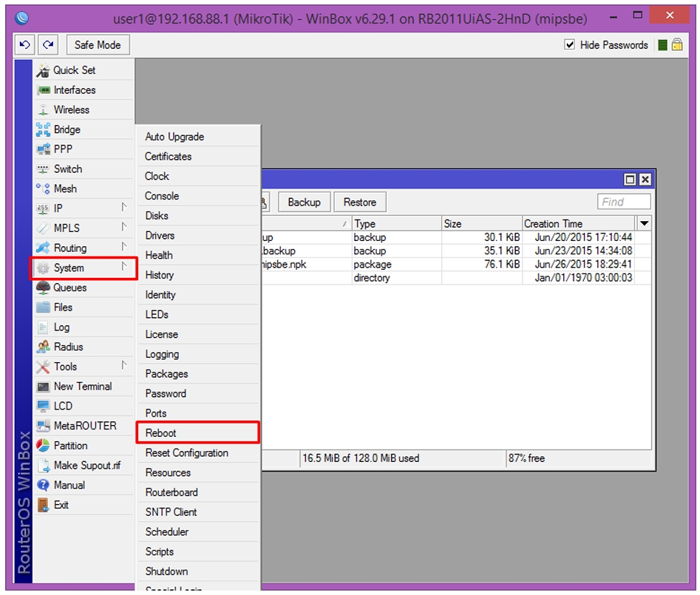Choose Packages from System submenu
Screen dimensions: 700x595
tap(198, 374)
